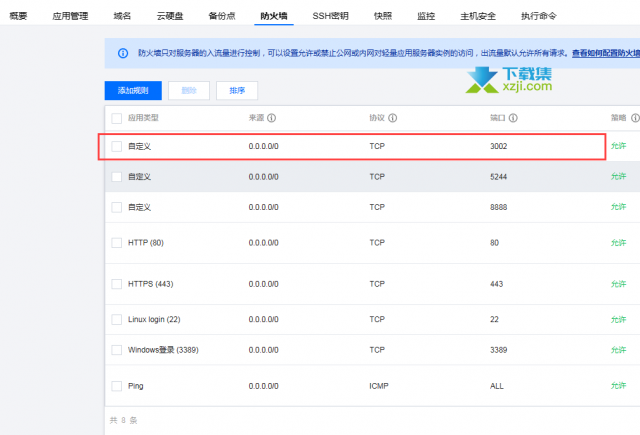This screenshot has width=640, height=435.
Task: Tick the Windows登录 (3389) checkbox
Action: (117, 350)
